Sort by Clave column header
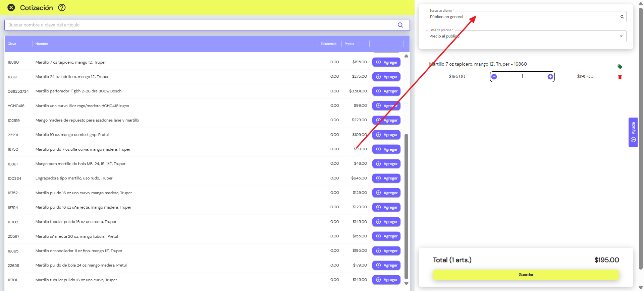The image size is (644, 291). (x=12, y=44)
